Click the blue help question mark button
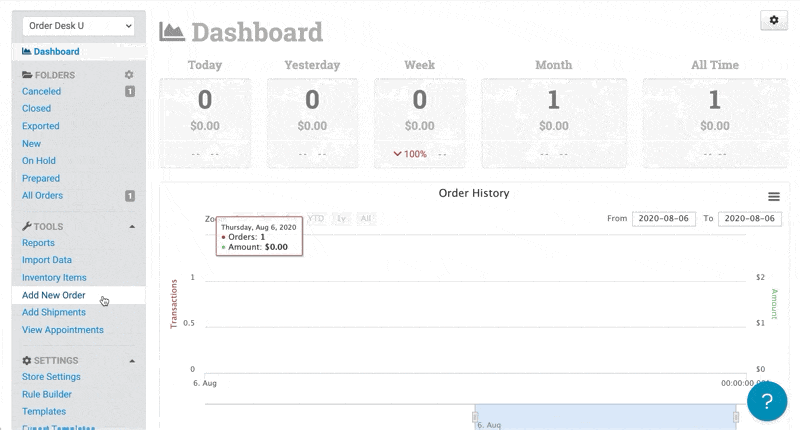Image resolution: width=800 pixels, height=430 pixels. tap(767, 401)
